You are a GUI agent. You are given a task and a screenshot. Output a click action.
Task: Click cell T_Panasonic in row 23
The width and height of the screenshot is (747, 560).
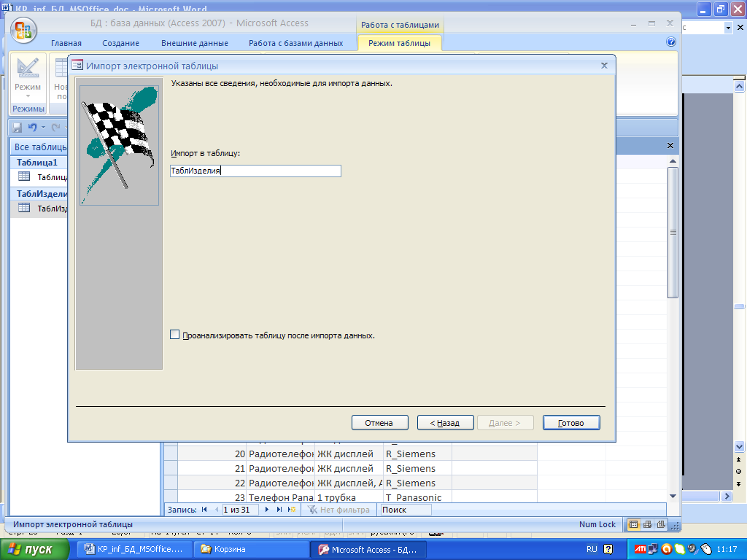[417, 497]
